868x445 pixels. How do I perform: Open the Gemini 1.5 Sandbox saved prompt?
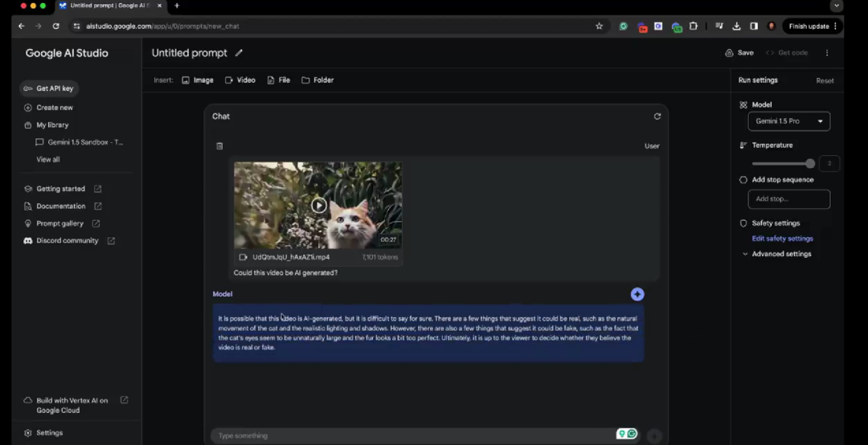(79, 142)
